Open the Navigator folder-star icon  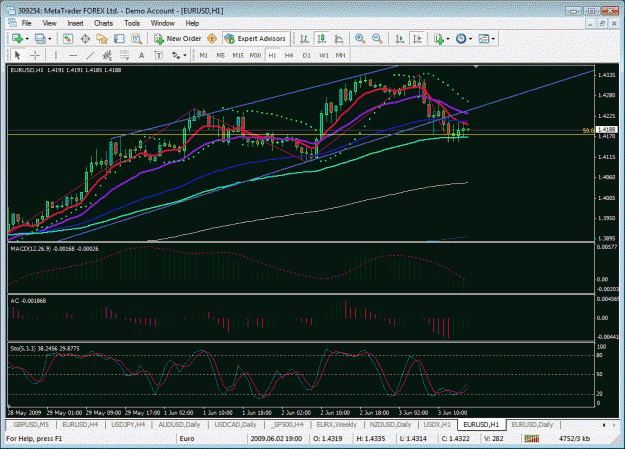[102, 39]
